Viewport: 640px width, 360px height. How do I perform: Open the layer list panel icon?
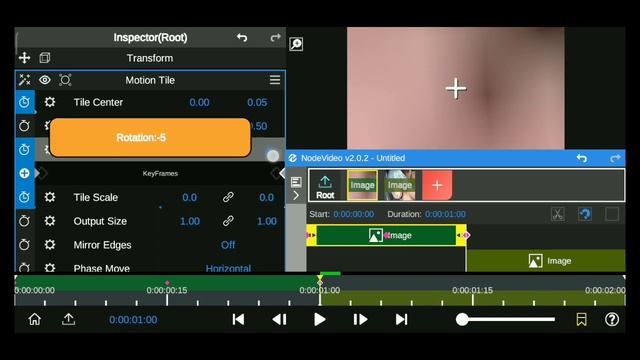coord(296,182)
